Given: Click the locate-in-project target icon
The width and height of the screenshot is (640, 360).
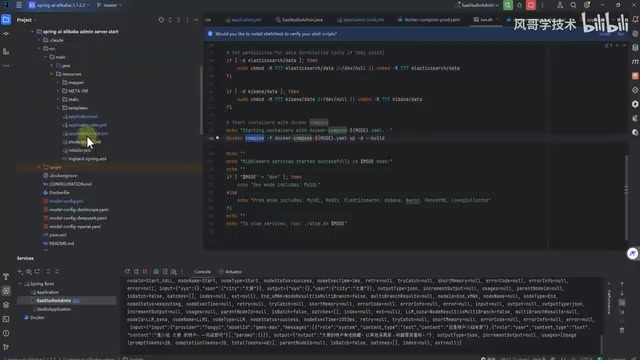Looking at the screenshot, I should pos(161,20).
